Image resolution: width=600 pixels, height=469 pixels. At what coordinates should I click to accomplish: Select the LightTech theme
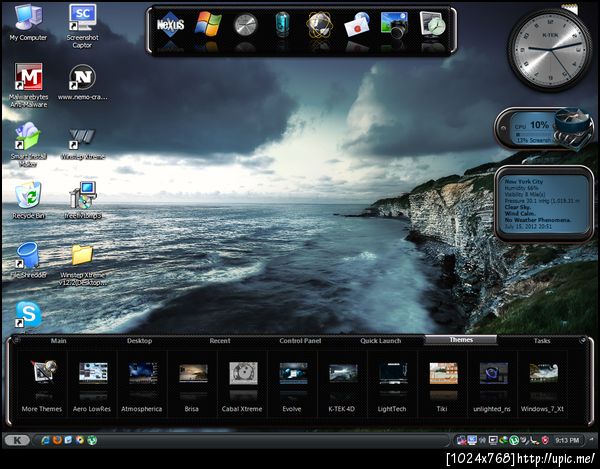pyautogui.click(x=392, y=386)
